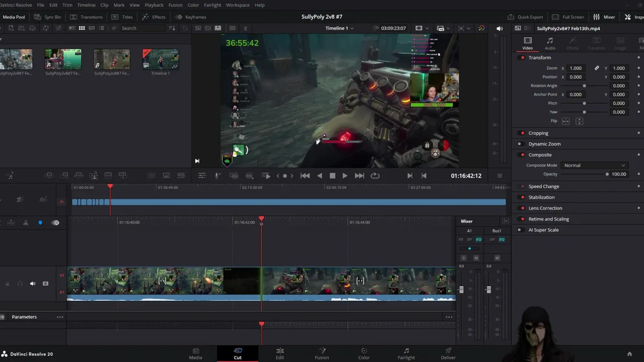
Task: Switch to the Deliver page
Action: [448, 353]
